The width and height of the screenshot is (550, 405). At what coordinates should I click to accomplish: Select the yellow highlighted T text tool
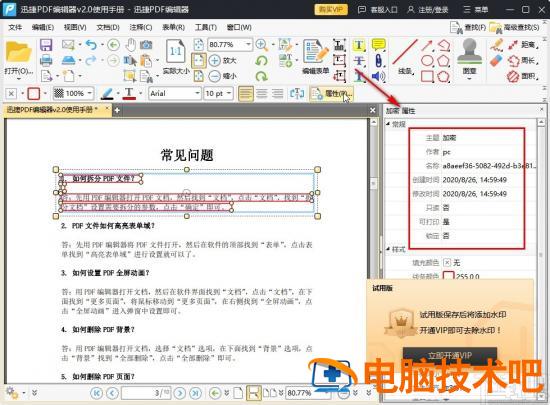[359, 45]
